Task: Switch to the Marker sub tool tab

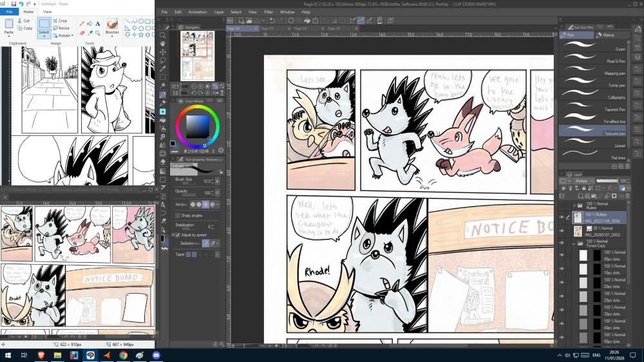Action: tap(608, 35)
